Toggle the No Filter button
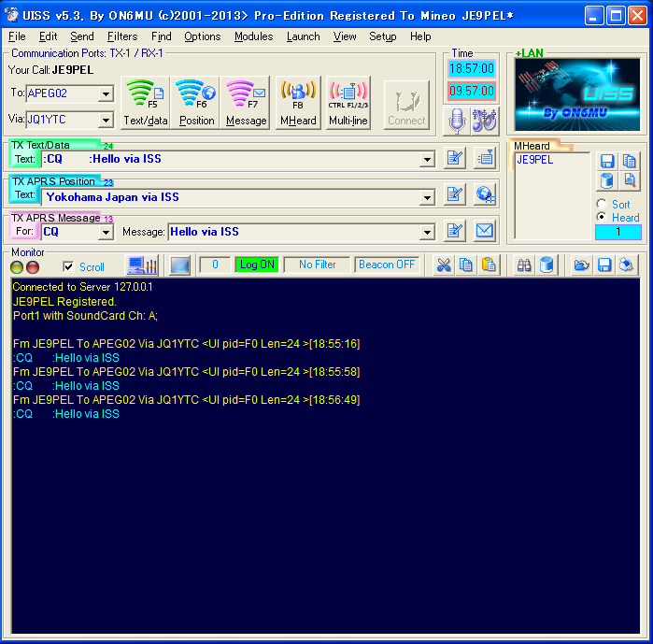This screenshot has width=653, height=644. coord(317,265)
